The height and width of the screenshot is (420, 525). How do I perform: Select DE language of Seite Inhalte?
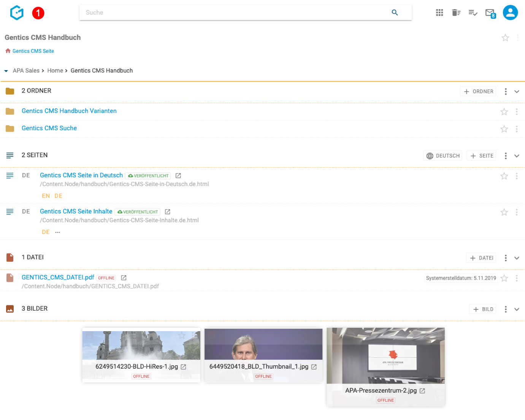[x=46, y=232]
